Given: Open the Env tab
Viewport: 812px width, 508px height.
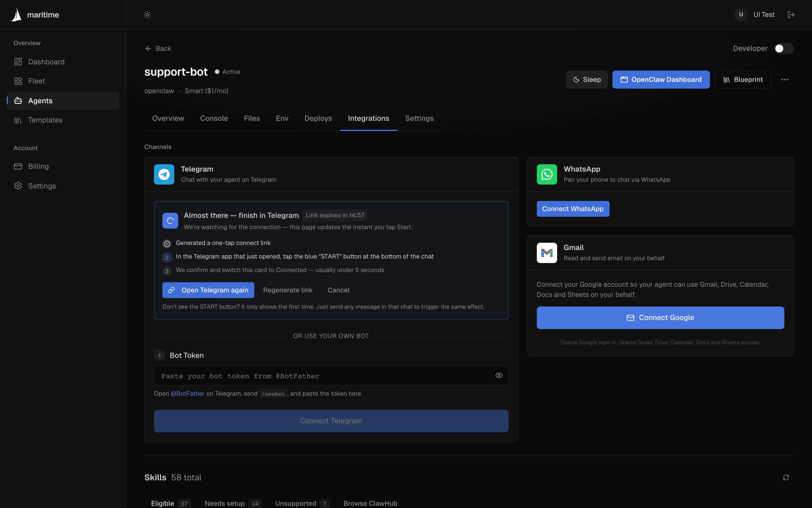Looking at the screenshot, I should pos(282,118).
